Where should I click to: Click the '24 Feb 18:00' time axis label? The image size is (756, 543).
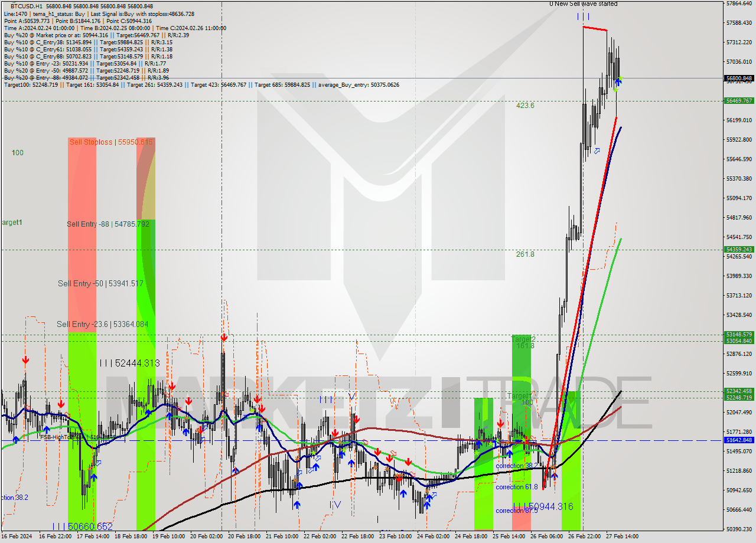(x=471, y=537)
